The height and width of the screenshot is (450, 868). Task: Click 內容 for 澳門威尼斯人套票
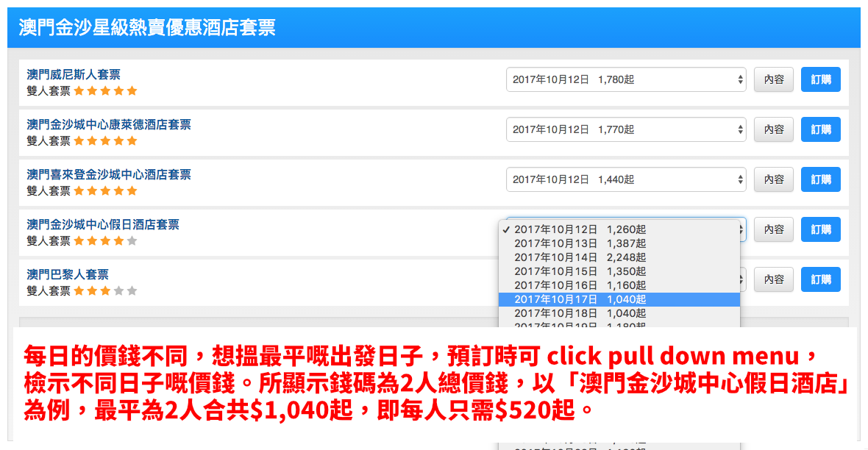[x=774, y=79]
